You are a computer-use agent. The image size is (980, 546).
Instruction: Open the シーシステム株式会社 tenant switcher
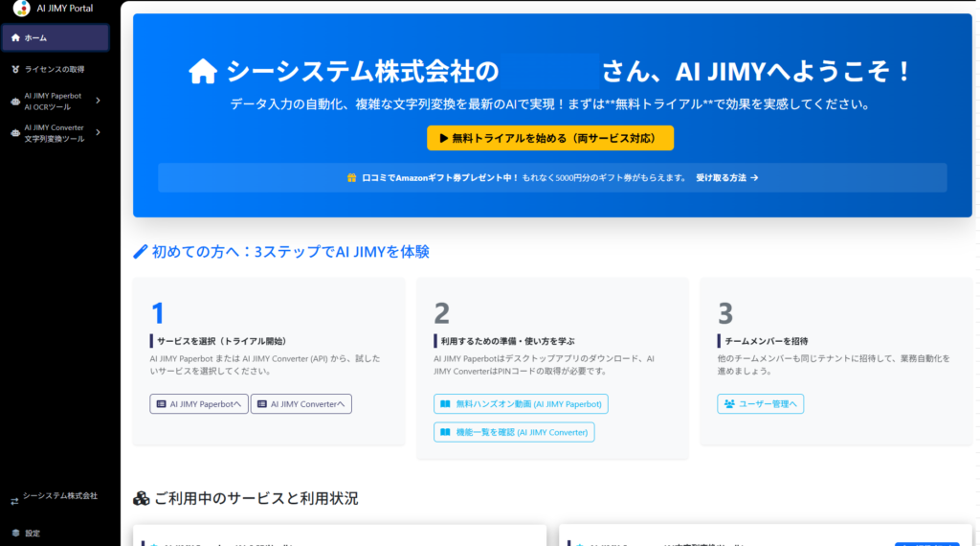59,496
